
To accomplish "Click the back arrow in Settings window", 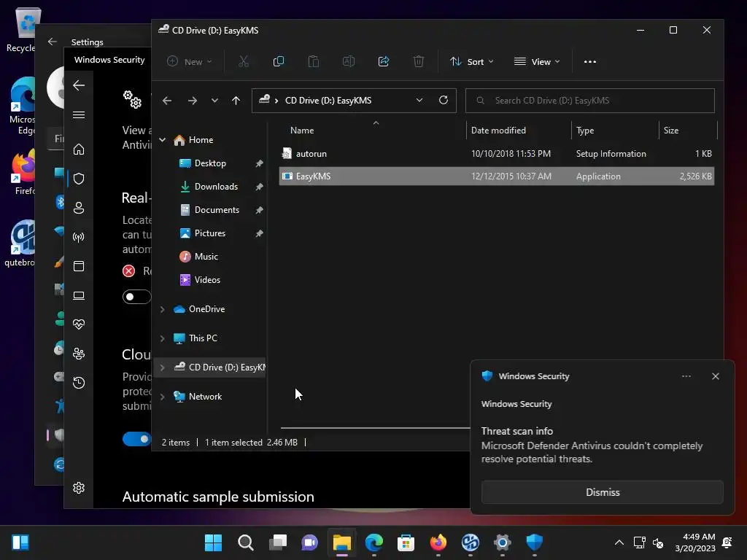I will point(53,42).
